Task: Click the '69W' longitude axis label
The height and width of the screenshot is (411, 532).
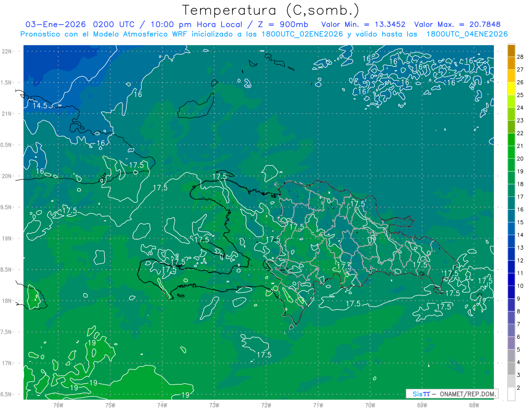Action: coord(422,405)
